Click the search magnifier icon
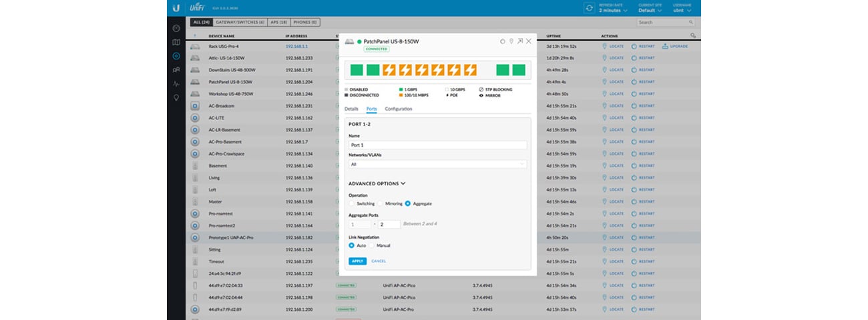The image size is (868, 320). 691,22
